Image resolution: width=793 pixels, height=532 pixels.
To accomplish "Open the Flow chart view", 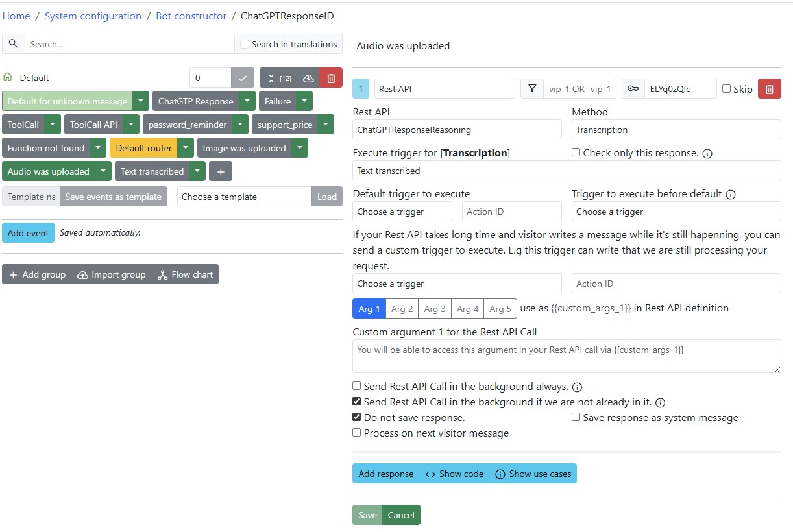I will 185,274.
